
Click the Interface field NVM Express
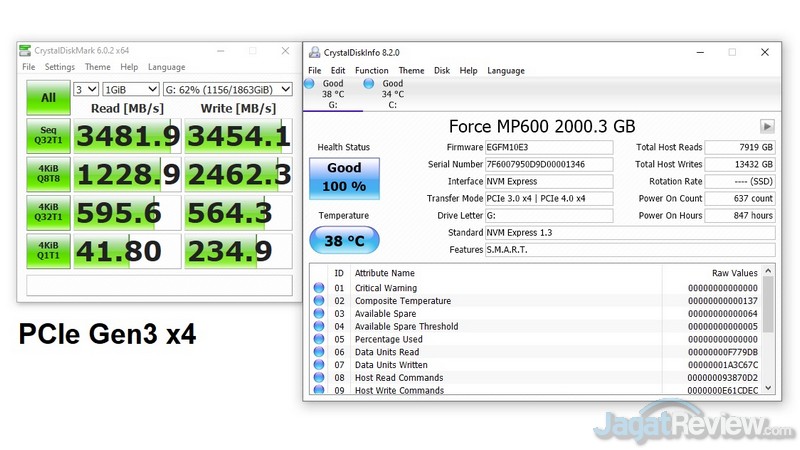pos(549,181)
